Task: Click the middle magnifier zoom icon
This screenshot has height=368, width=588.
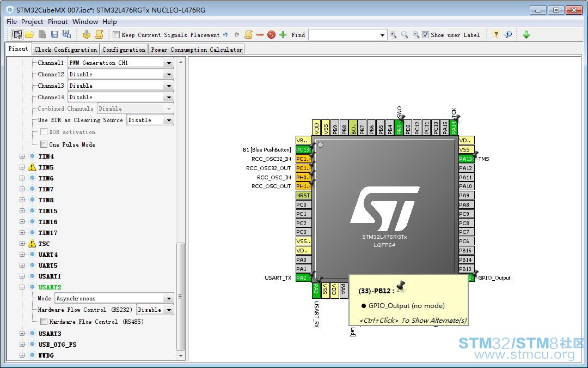Action: [405, 34]
